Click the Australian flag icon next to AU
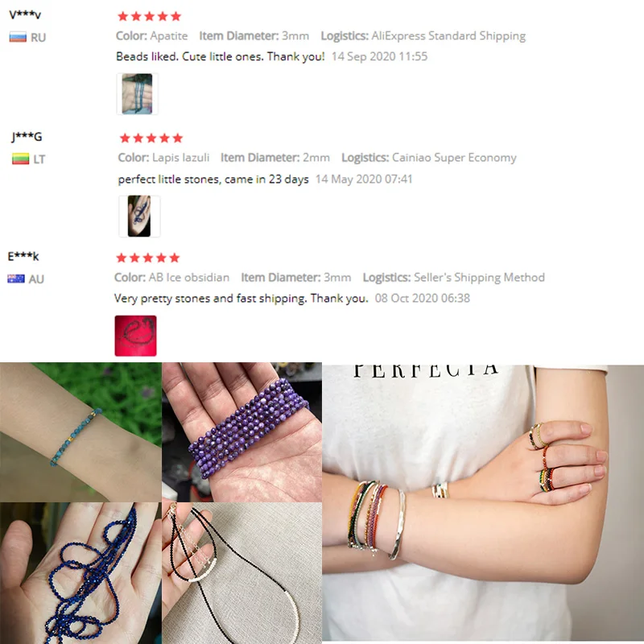The image size is (644, 644). tap(16, 279)
